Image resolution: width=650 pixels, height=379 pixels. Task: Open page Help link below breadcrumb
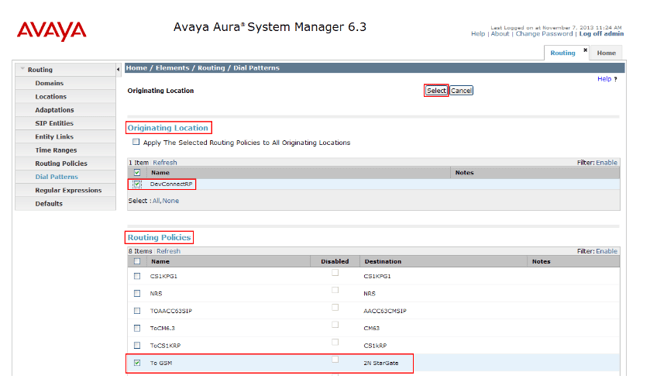604,79
